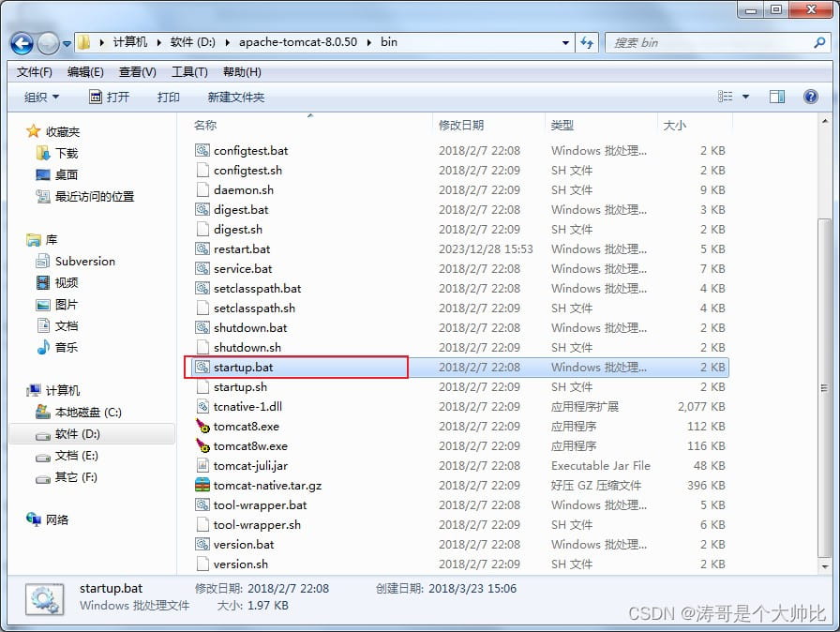The width and height of the screenshot is (840, 632).
Task: Click 新建文件夹 button
Action: click(236, 97)
